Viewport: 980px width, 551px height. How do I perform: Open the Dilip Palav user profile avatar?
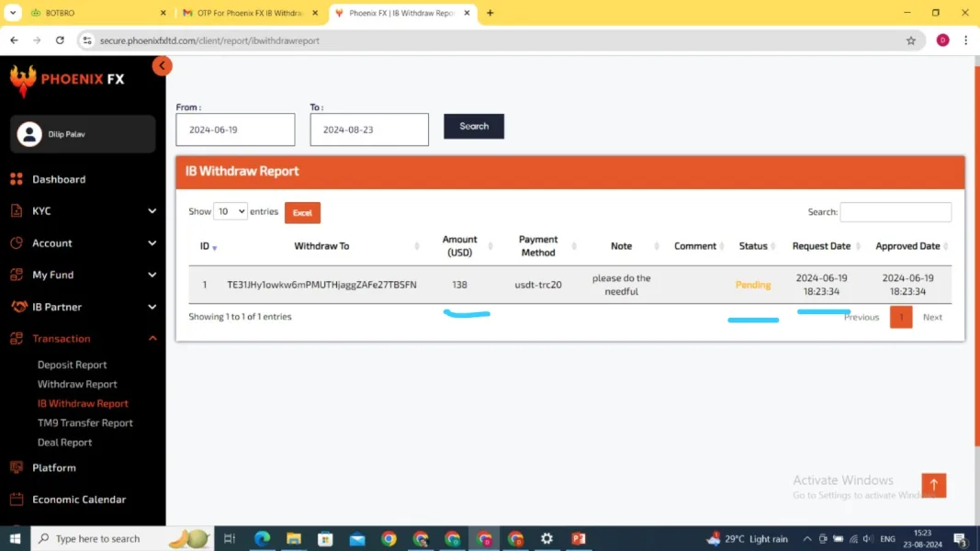coord(28,134)
